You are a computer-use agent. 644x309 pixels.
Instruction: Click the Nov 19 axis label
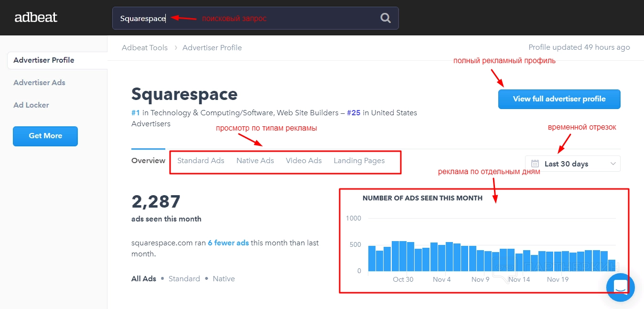(558, 279)
